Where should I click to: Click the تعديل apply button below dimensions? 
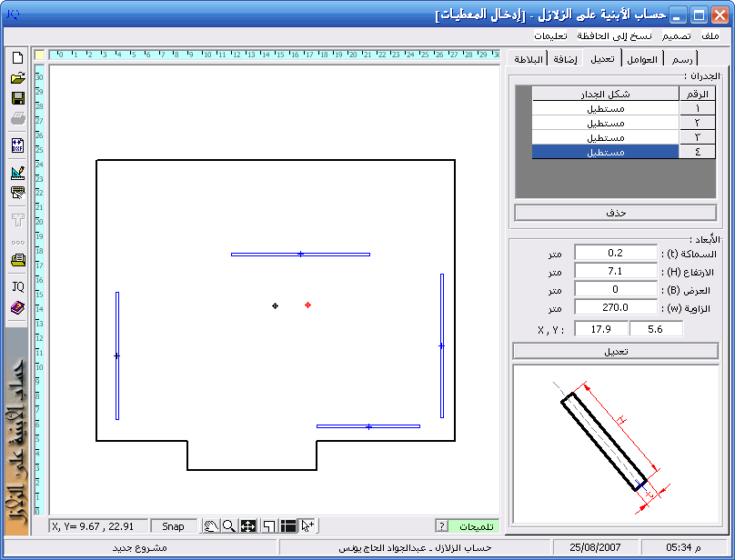click(x=616, y=351)
